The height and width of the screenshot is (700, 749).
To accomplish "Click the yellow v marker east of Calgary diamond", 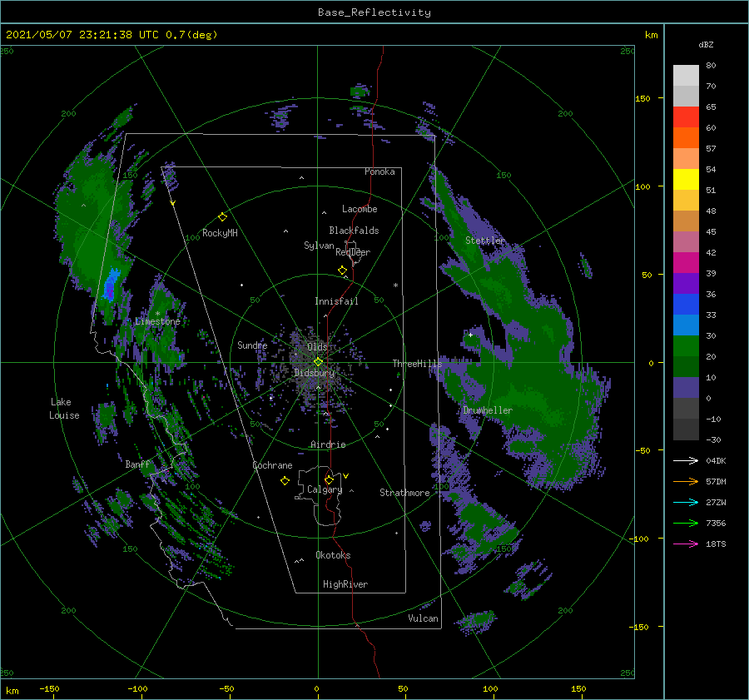I will coord(346,476).
